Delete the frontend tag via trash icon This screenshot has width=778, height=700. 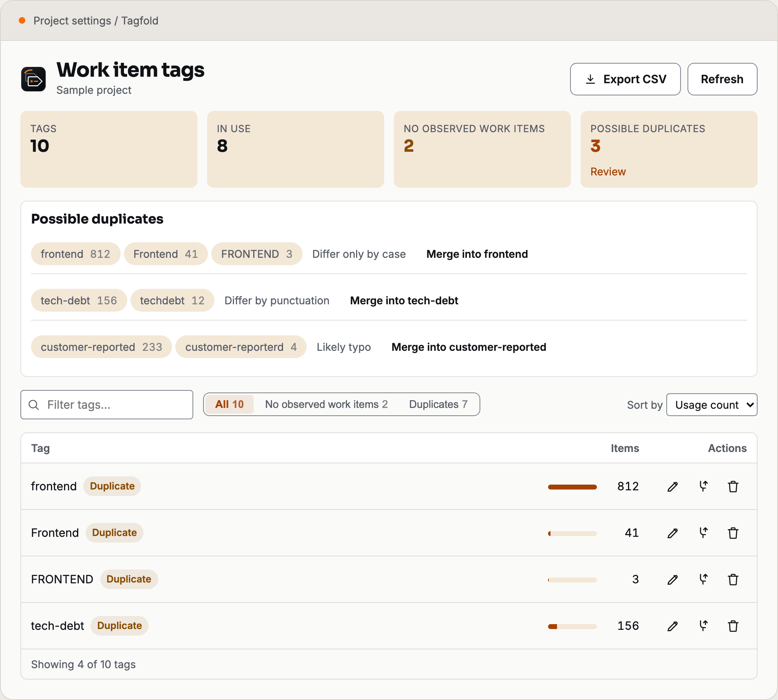click(733, 487)
